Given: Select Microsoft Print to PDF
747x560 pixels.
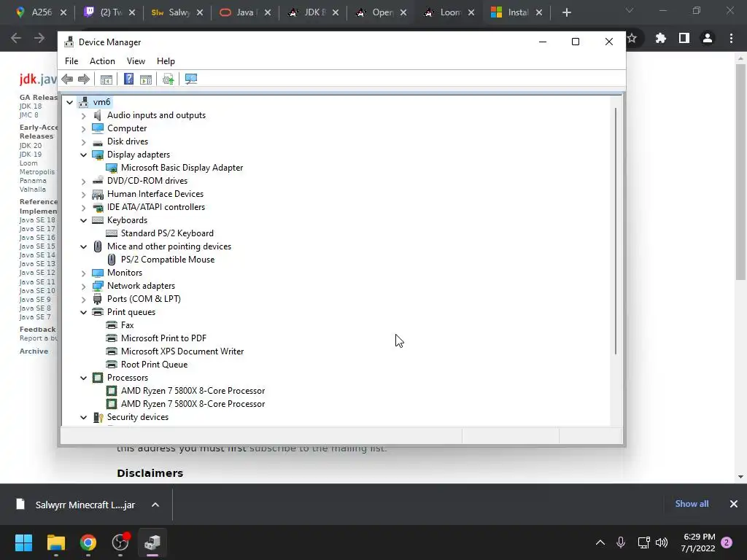Looking at the screenshot, I should pos(163,338).
